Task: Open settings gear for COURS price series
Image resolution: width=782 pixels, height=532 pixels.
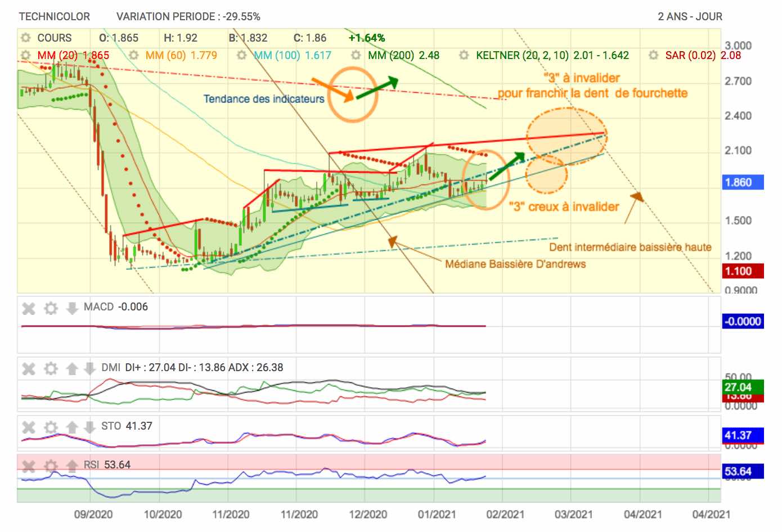Action: click(25, 38)
